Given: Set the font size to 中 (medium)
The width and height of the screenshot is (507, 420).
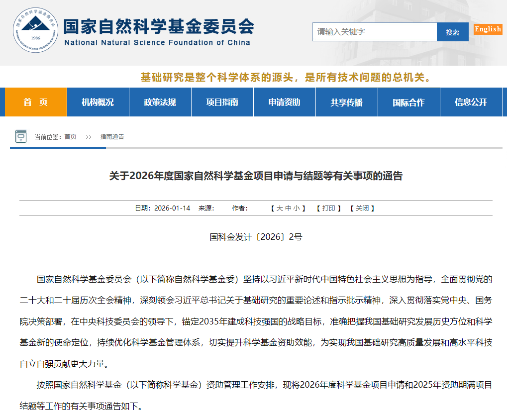Looking at the screenshot, I should (x=288, y=209).
